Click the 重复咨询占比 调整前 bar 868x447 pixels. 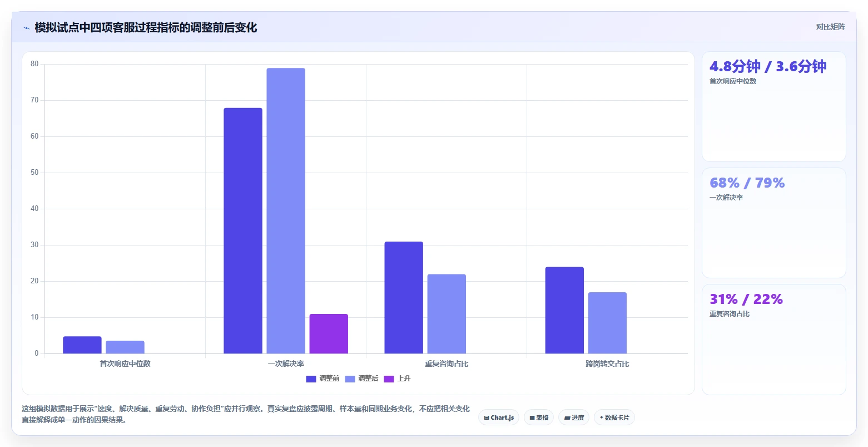point(404,298)
